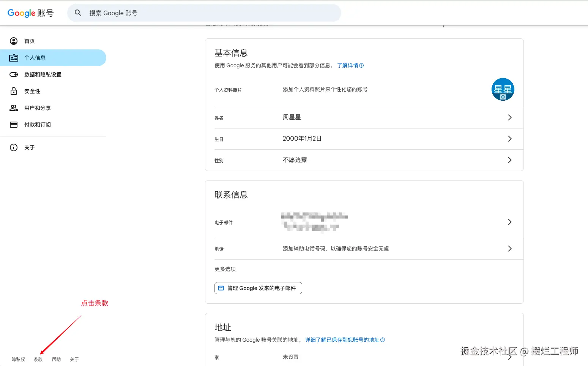588x366 pixels.
Task: Click the 首页 person icon in sidebar
Action: click(14, 41)
